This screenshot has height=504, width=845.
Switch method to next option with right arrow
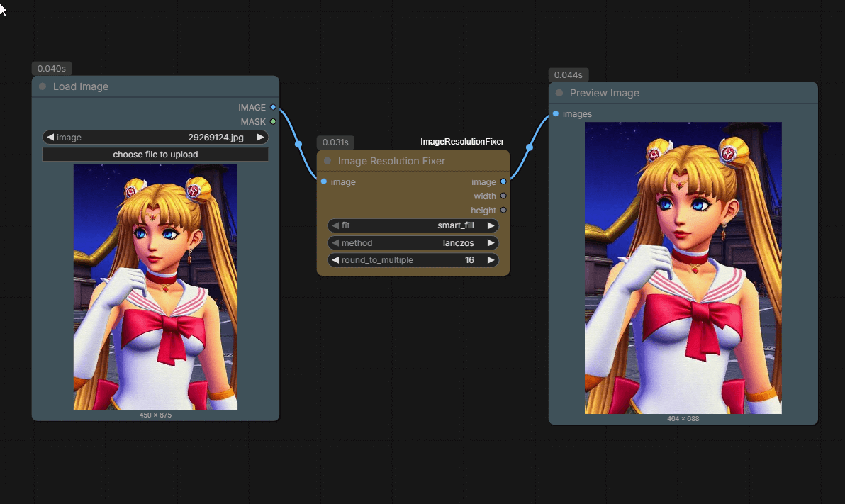pos(491,243)
